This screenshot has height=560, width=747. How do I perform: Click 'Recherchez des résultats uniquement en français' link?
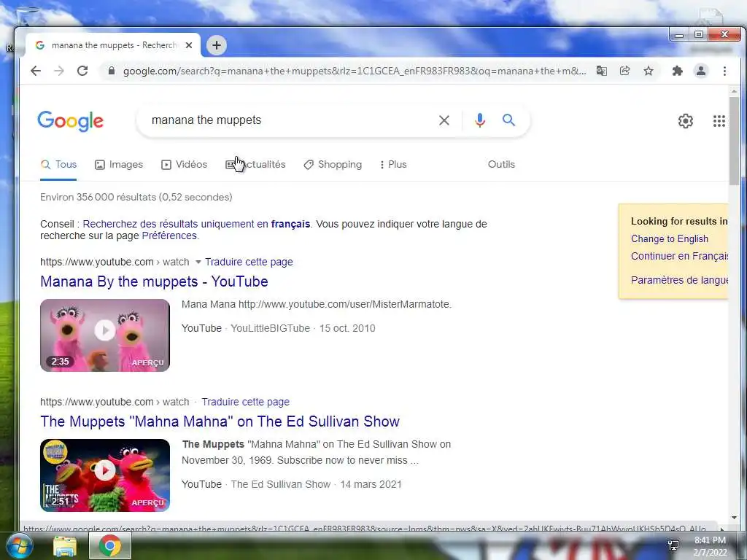(196, 224)
